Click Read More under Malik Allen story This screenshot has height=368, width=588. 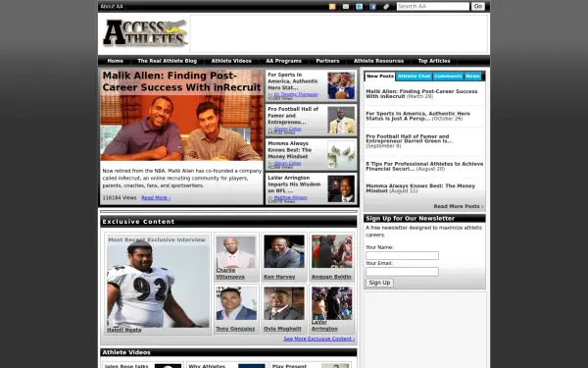[156, 198]
